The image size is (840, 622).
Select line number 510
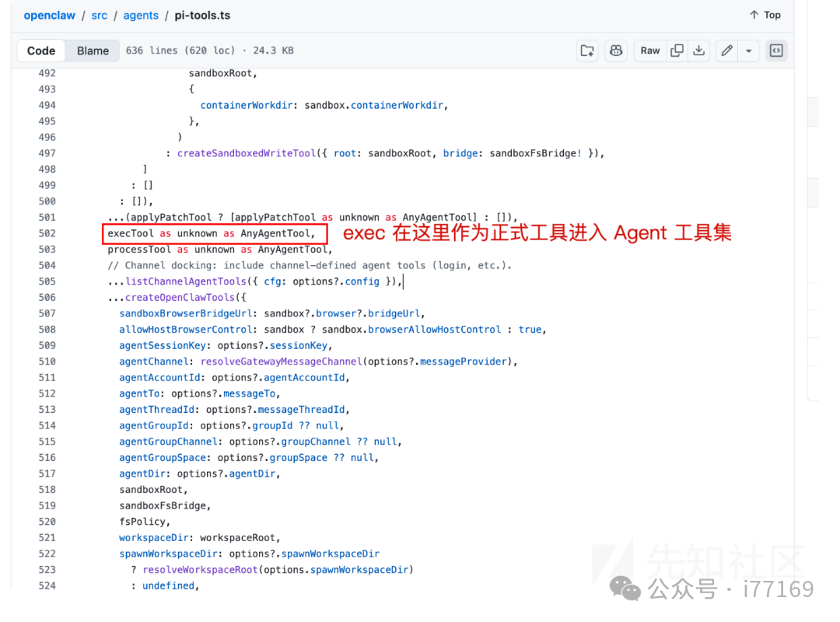(47, 362)
